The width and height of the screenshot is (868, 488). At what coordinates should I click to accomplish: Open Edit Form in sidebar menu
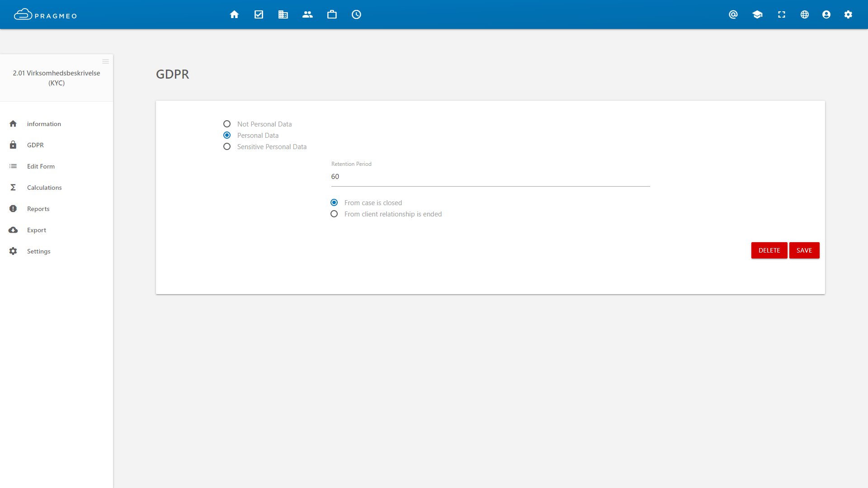(x=41, y=166)
